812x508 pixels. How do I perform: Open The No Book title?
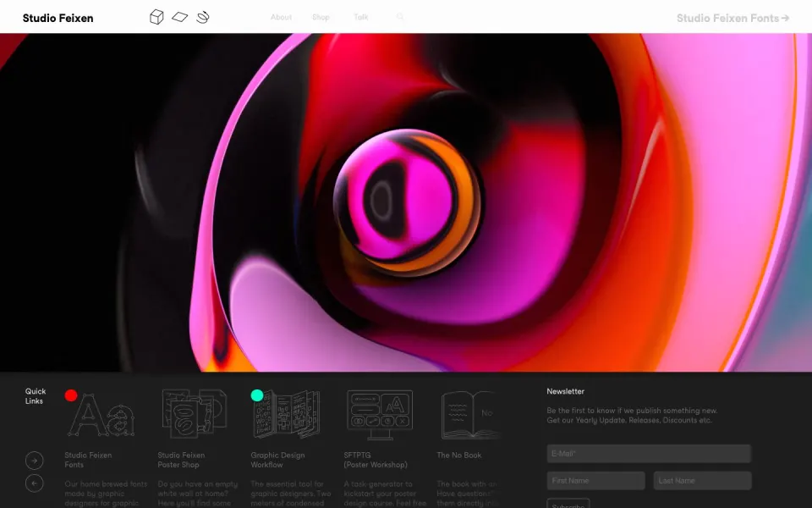tap(458, 456)
